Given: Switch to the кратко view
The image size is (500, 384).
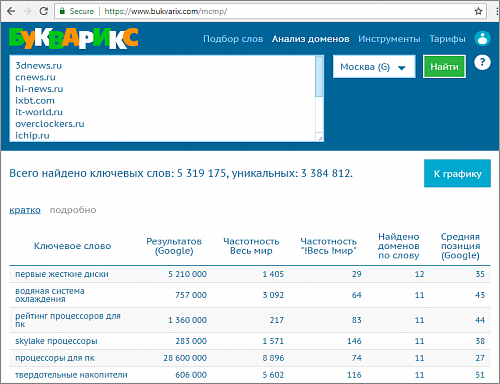Looking at the screenshot, I should [25, 210].
